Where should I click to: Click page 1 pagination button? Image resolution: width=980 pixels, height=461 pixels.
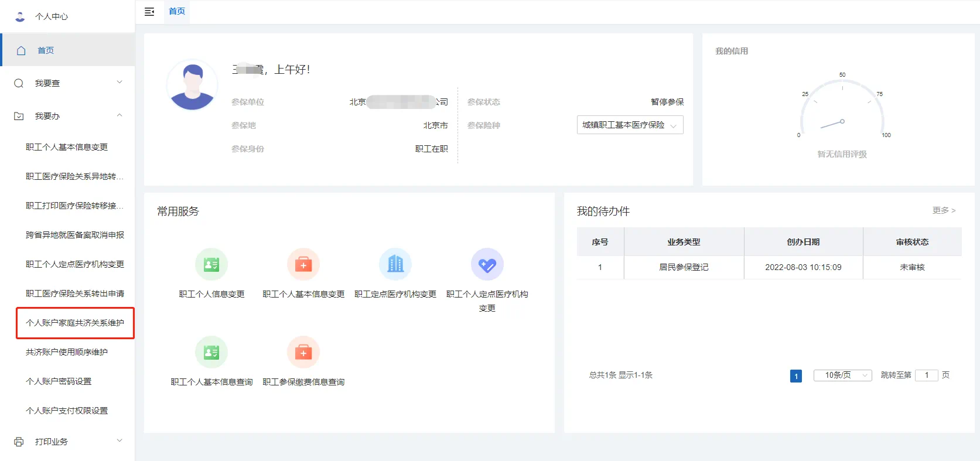pos(795,376)
